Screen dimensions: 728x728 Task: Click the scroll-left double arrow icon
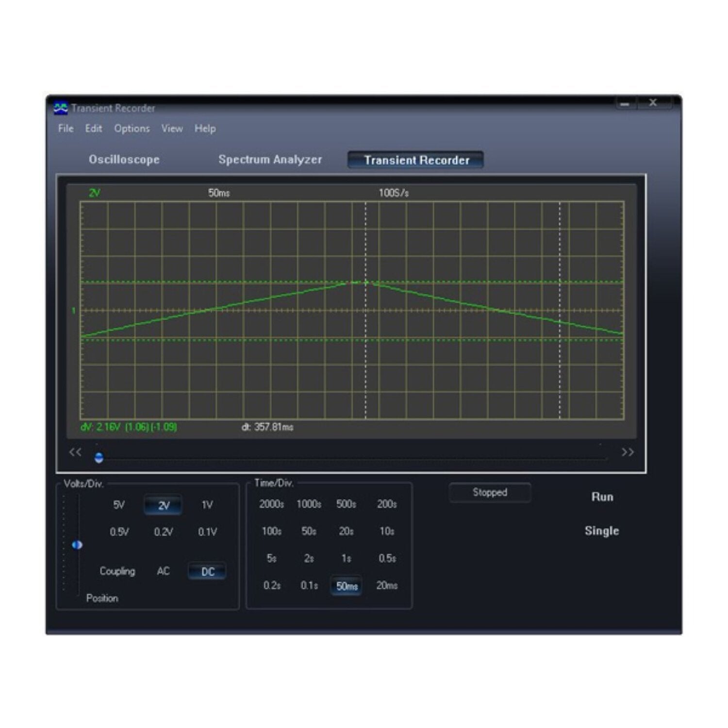(75, 452)
